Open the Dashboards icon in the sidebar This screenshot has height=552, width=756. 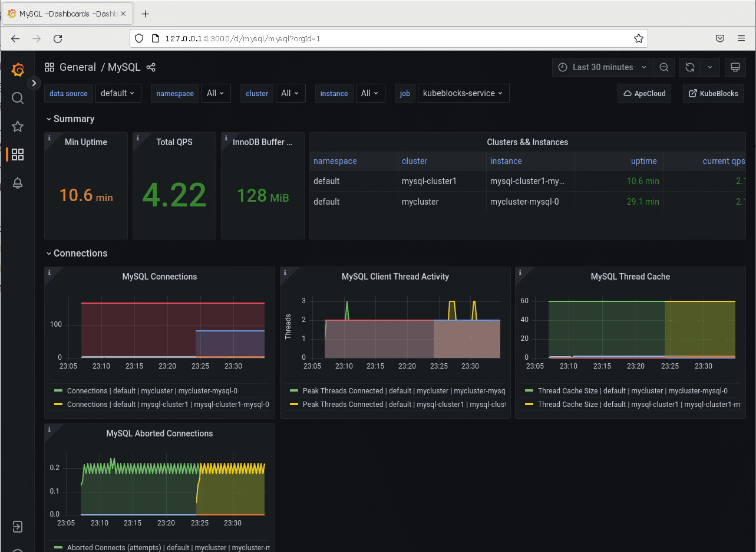tap(18, 155)
